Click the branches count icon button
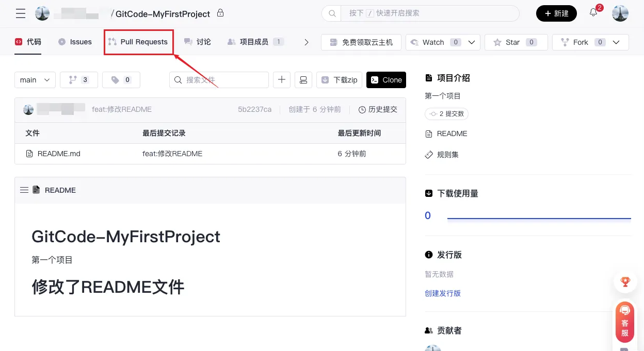This screenshot has width=644, height=351. pos(78,80)
